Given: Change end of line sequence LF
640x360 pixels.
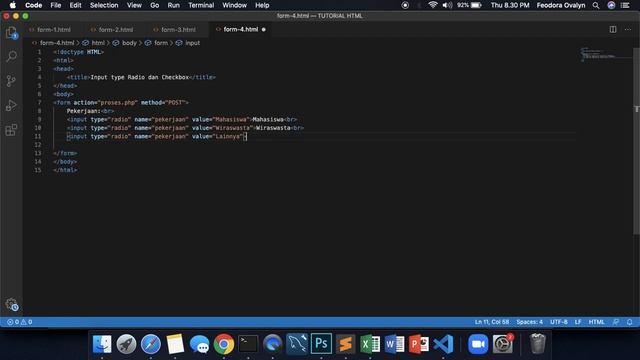Looking at the screenshot, I should click(578, 322).
